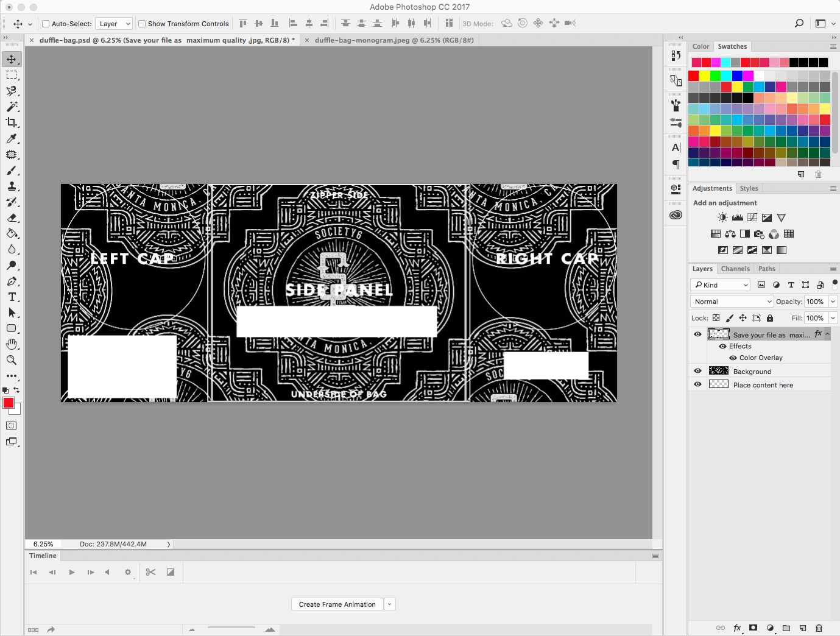Toggle lock transparent pixels

716,318
